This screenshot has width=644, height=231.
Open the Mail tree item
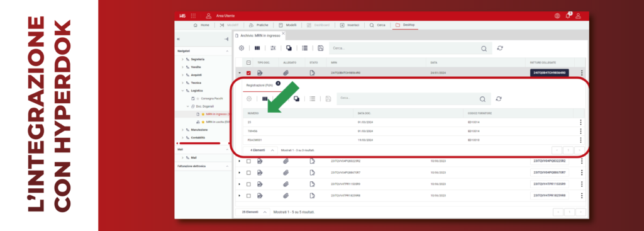(x=194, y=157)
